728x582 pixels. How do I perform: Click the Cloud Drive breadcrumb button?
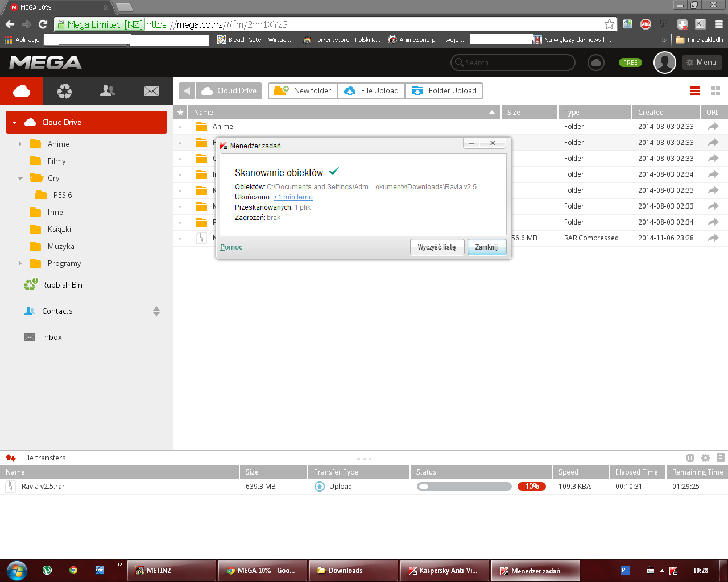pos(229,91)
